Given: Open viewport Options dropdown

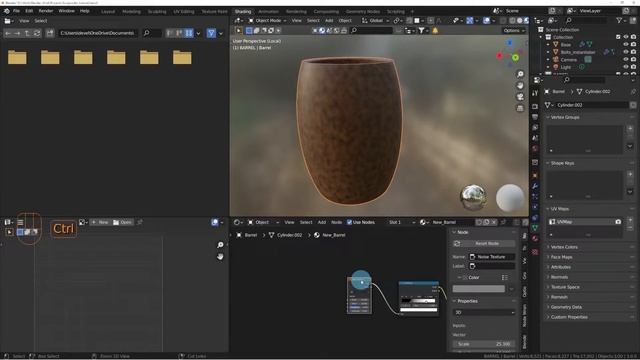Looking at the screenshot, I should (x=513, y=31).
